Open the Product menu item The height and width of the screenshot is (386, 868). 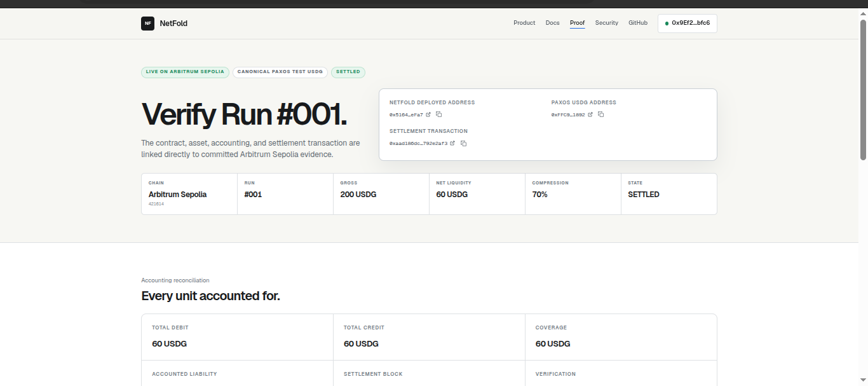(x=524, y=23)
